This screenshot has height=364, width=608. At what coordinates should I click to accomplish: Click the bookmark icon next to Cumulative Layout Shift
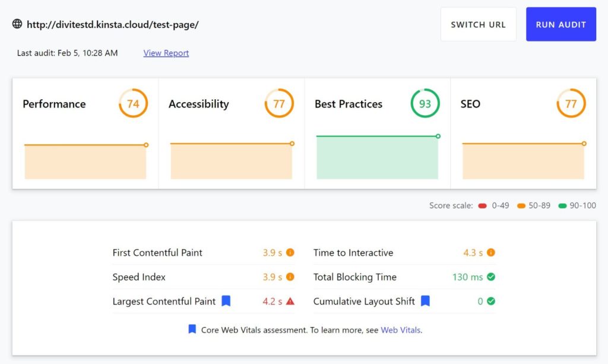tap(425, 301)
